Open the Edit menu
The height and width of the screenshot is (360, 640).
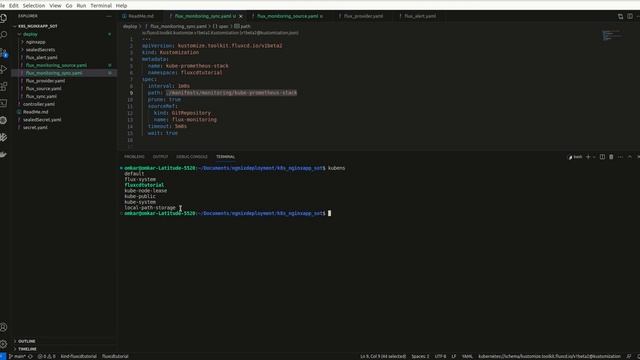[13, 6]
